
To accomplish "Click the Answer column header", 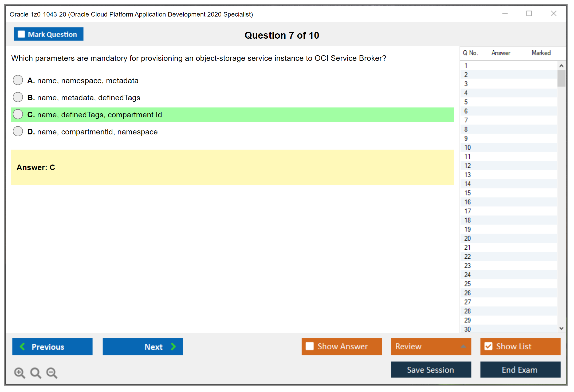I will [x=501, y=53].
